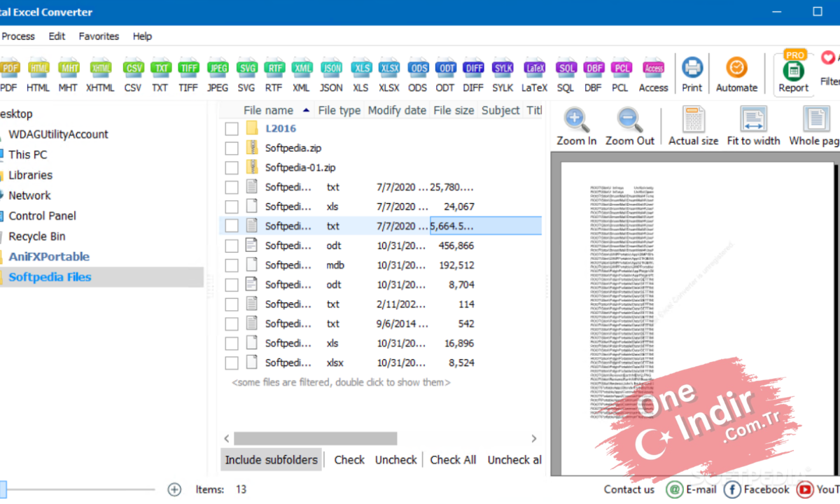Select Softpedia Files in folder tree
840x504 pixels.
coord(50,277)
